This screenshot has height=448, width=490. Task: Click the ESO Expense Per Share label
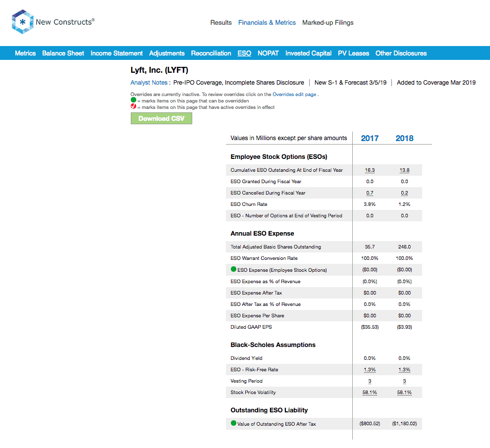[x=257, y=316]
